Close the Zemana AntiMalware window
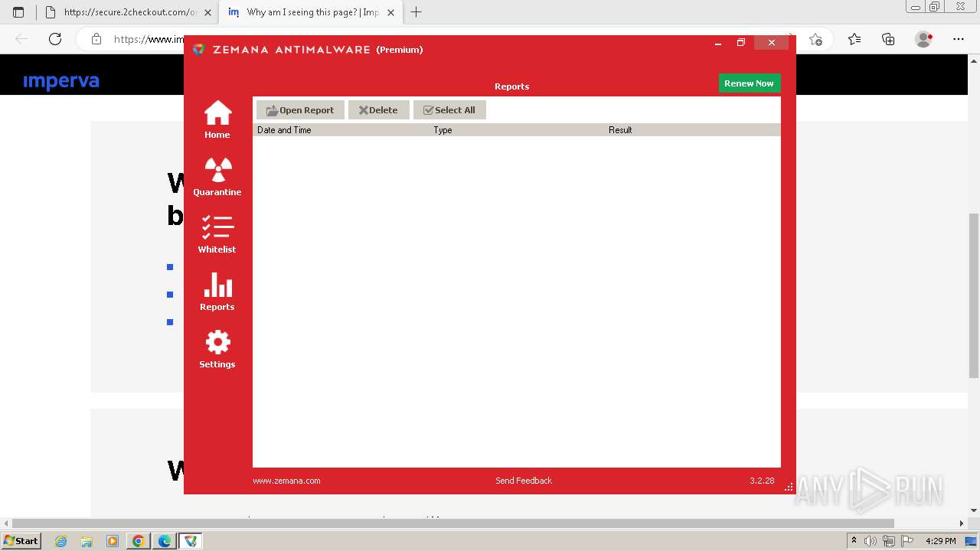 tap(772, 43)
